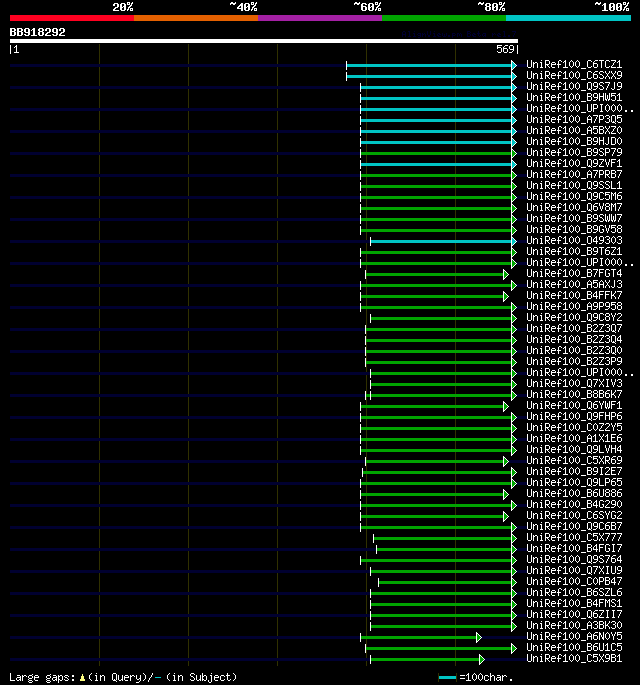The height and width of the screenshot is (685, 640).
Task: Select the UniRef100_Q7XIV3 label
Action: (574, 384)
